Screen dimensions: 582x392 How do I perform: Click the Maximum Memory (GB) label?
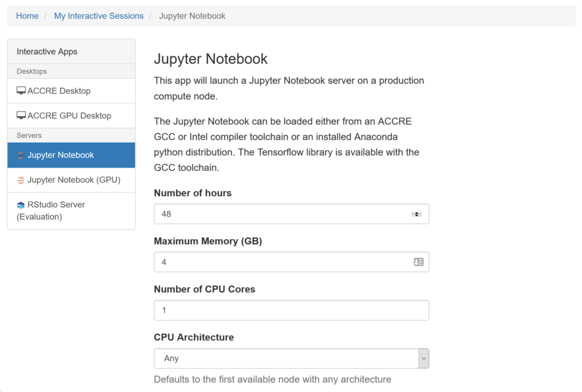[208, 241]
